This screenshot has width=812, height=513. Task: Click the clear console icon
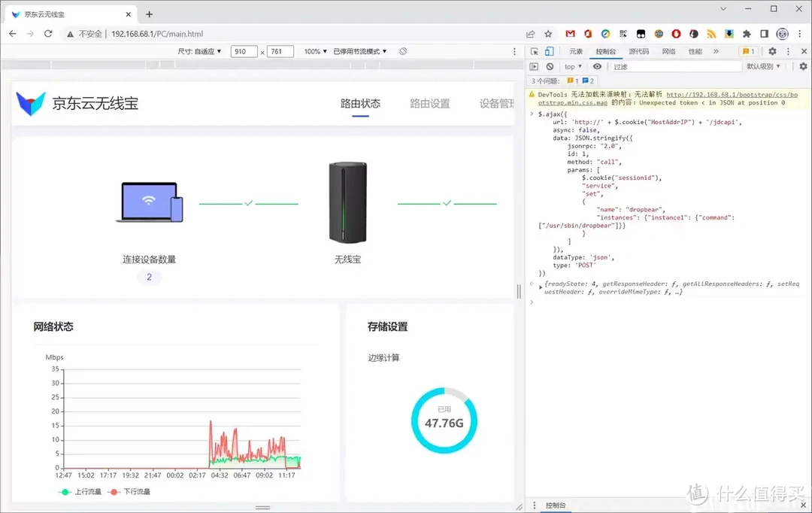point(550,67)
